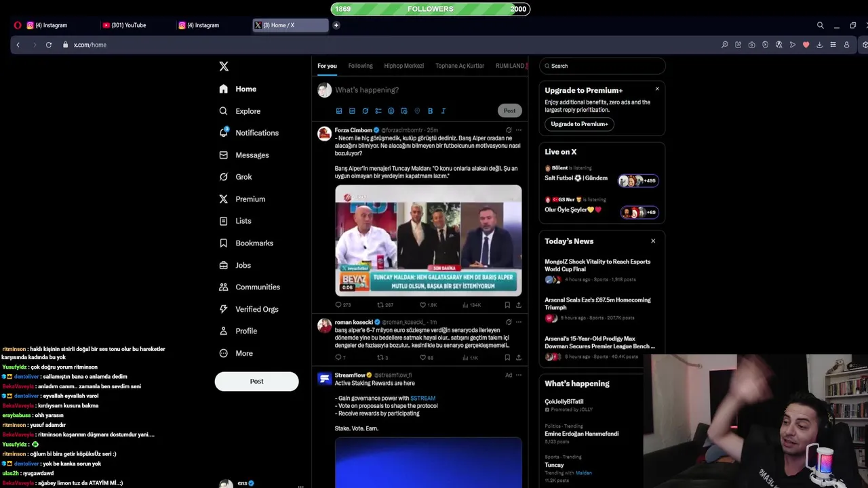Open Messages in the sidebar

(244, 155)
